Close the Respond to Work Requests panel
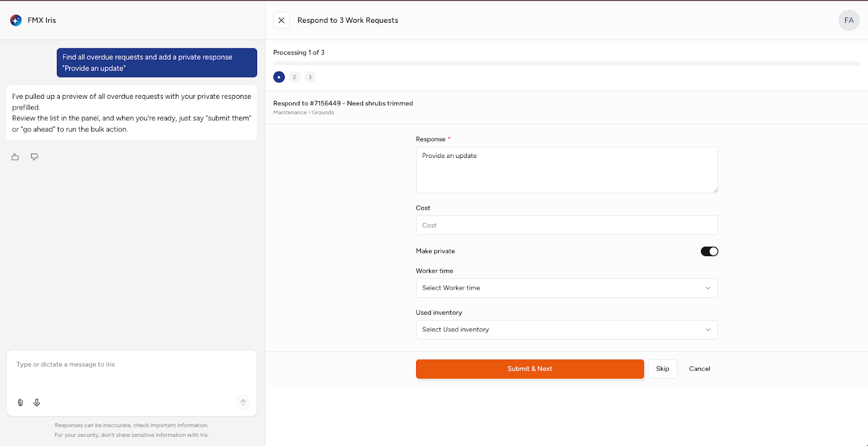 pyautogui.click(x=281, y=21)
